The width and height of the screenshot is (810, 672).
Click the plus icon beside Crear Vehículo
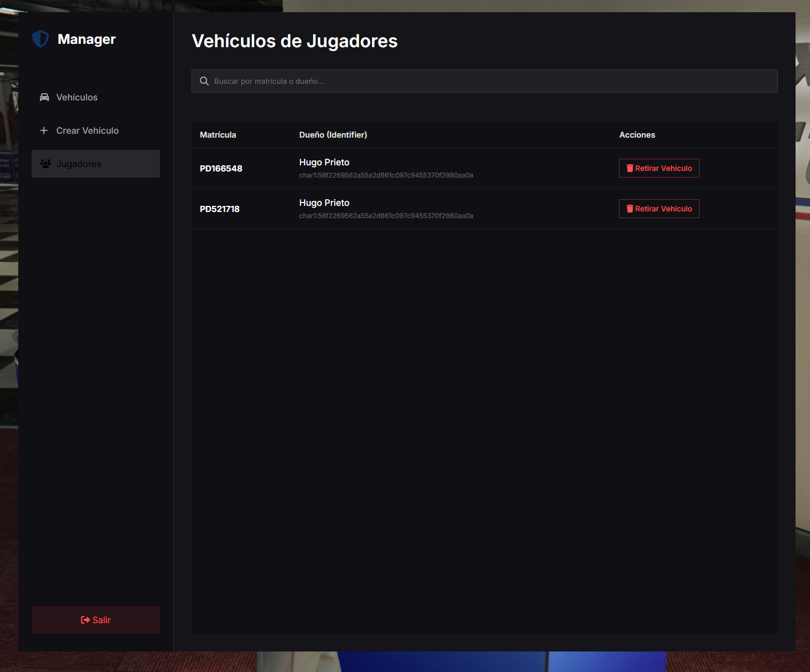(44, 130)
